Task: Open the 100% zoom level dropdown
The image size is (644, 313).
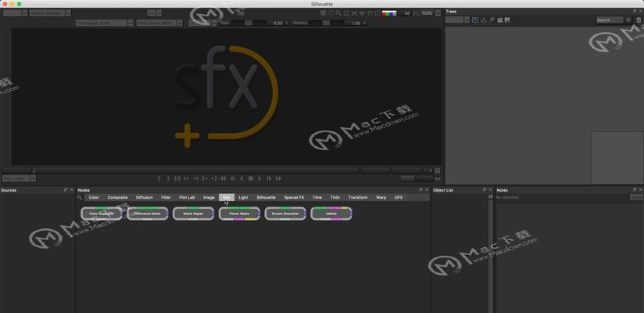Action: (x=438, y=13)
